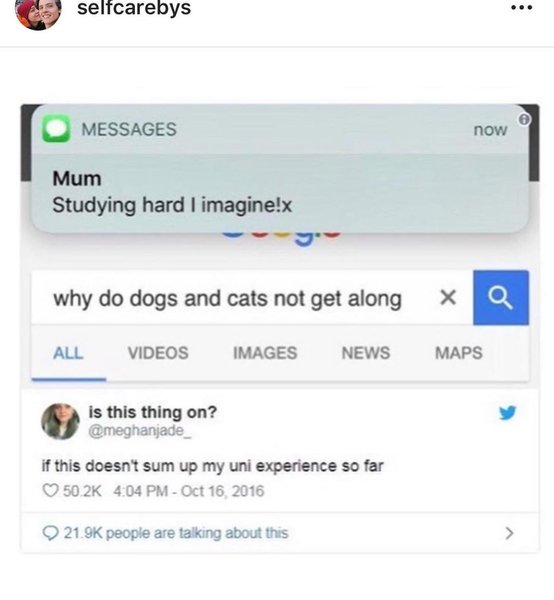
Task: Like the tweet via the heart icon
Action: point(50,491)
